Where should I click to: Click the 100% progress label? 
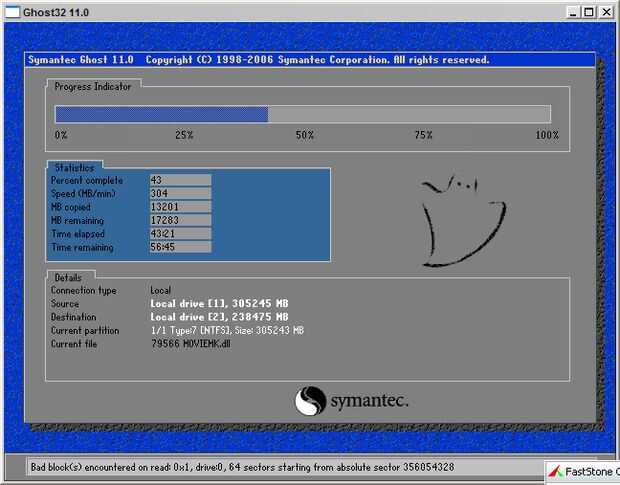547,135
